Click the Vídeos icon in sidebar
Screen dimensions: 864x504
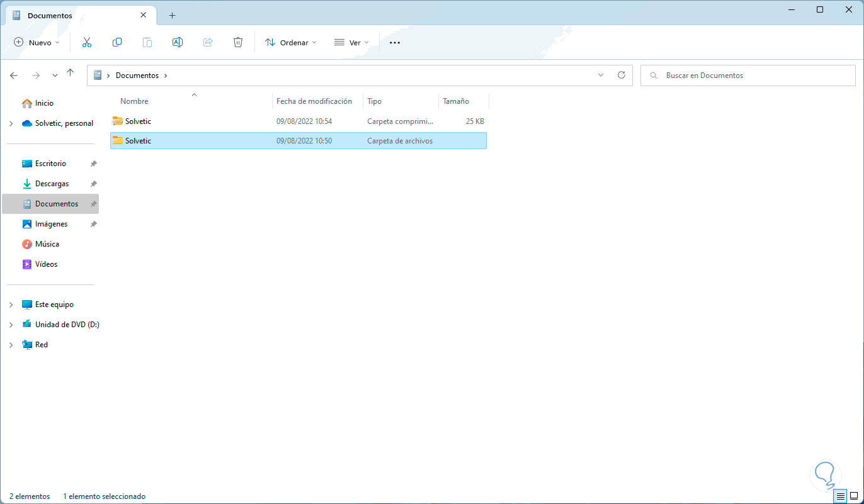pos(27,264)
